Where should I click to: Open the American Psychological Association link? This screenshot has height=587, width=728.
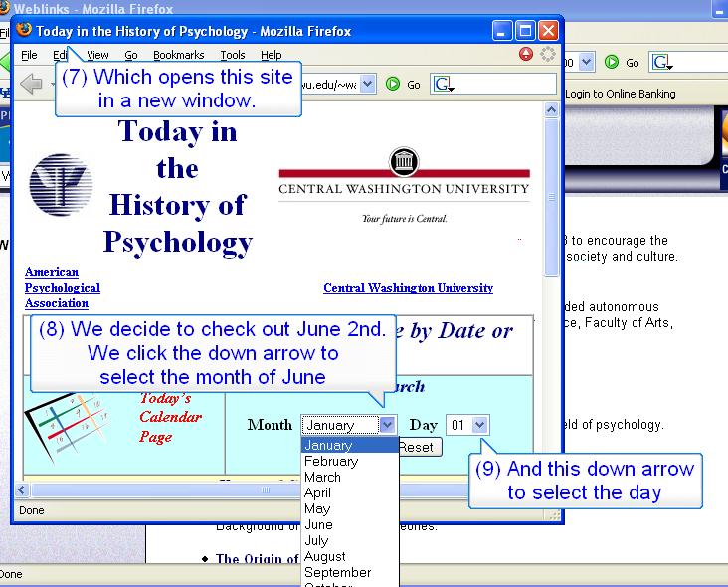[x=63, y=288]
